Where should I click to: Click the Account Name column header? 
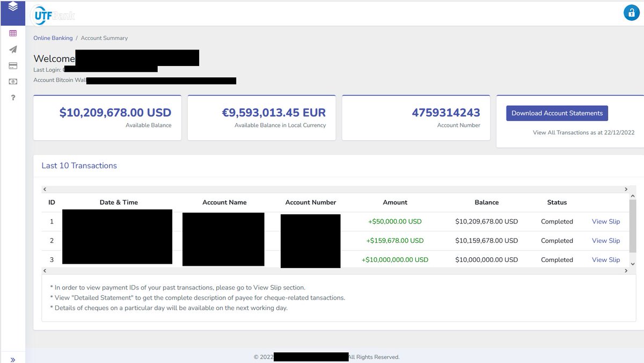pyautogui.click(x=224, y=202)
